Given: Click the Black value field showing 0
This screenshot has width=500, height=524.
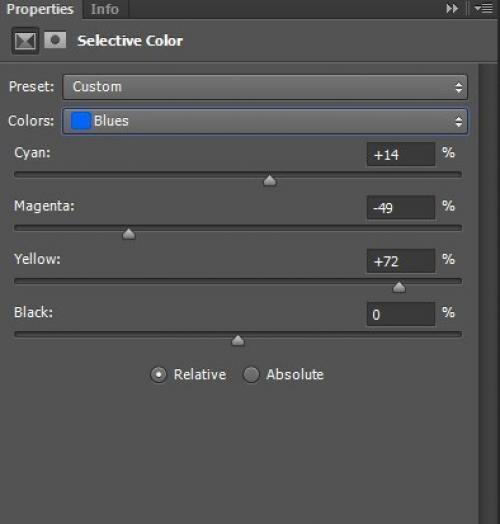Looking at the screenshot, I should [401, 314].
